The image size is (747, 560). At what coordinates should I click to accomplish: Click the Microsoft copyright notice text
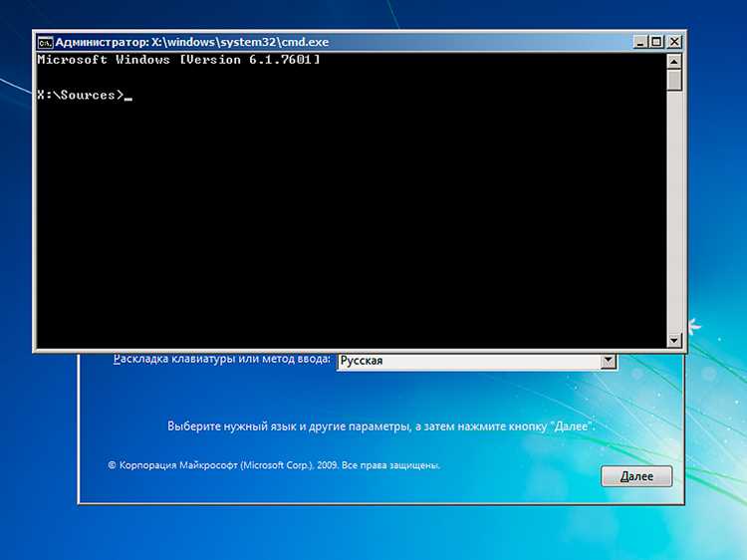pyautogui.click(x=274, y=465)
